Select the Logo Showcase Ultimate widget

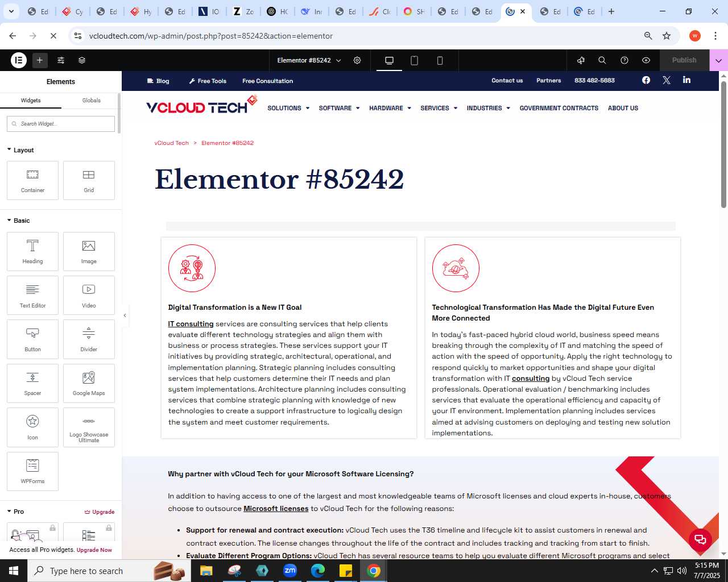pos(89,427)
